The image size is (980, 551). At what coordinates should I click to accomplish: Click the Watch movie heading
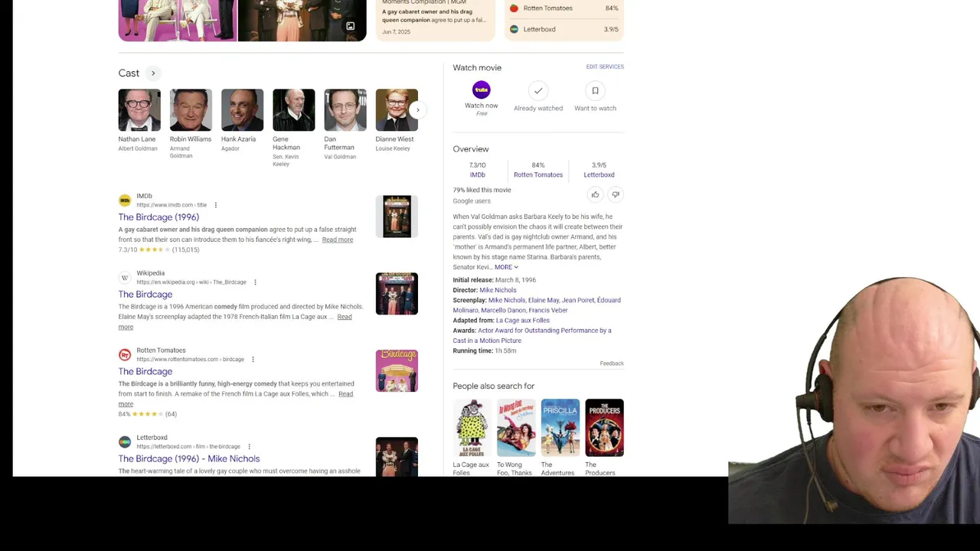[477, 68]
